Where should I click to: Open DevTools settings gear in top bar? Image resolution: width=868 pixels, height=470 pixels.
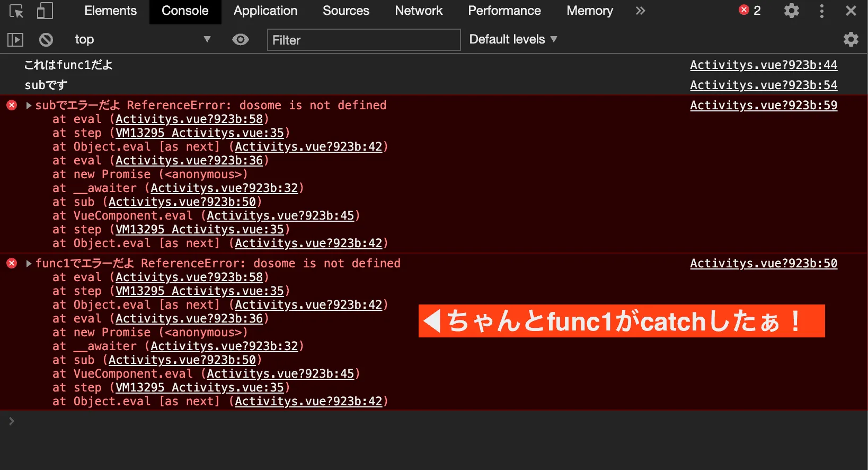[x=792, y=11]
